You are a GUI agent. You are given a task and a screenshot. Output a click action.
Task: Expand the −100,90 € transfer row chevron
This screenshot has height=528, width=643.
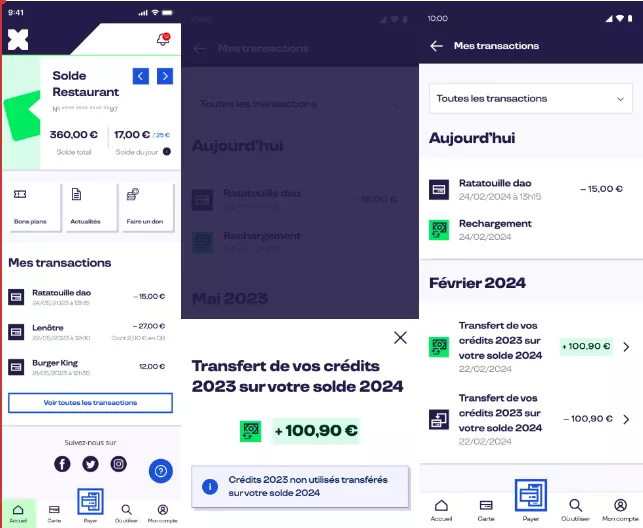[626, 419]
